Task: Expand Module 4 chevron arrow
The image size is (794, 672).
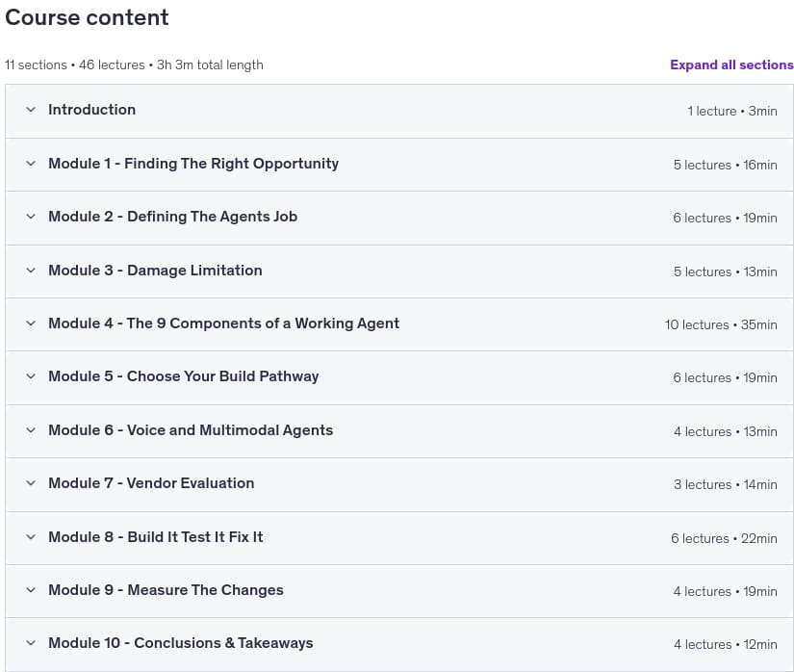Action: click(31, 323)
